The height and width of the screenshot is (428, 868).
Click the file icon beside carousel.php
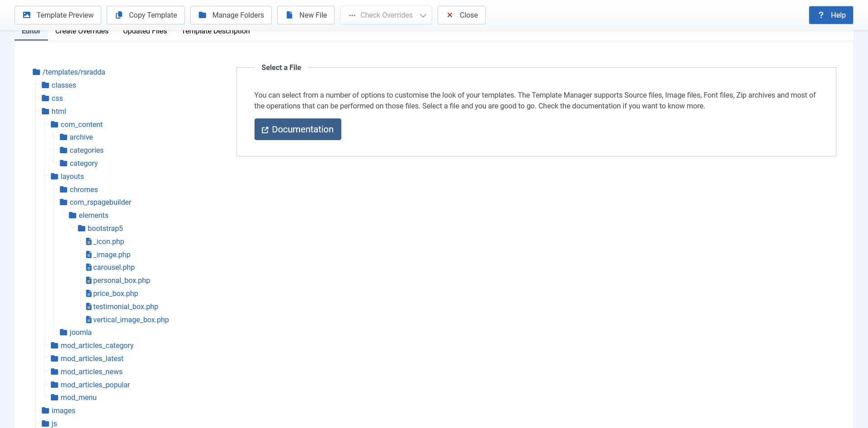coord(89,268)
